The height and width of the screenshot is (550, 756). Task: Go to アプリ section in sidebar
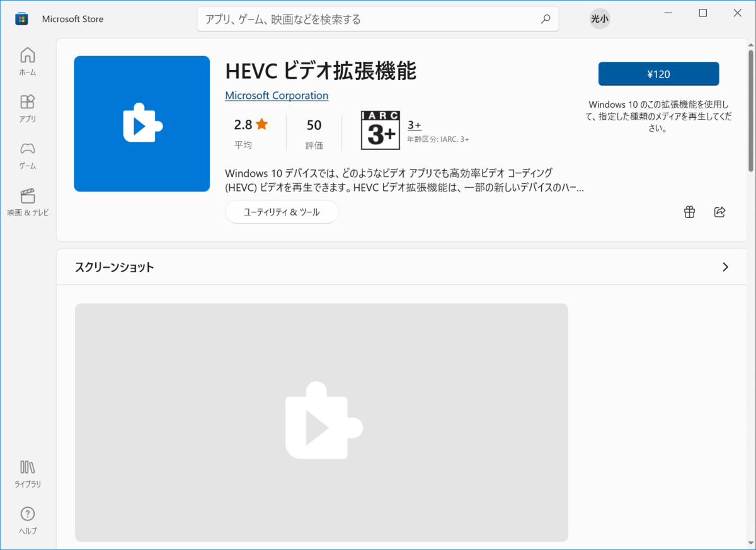point(27,108)
